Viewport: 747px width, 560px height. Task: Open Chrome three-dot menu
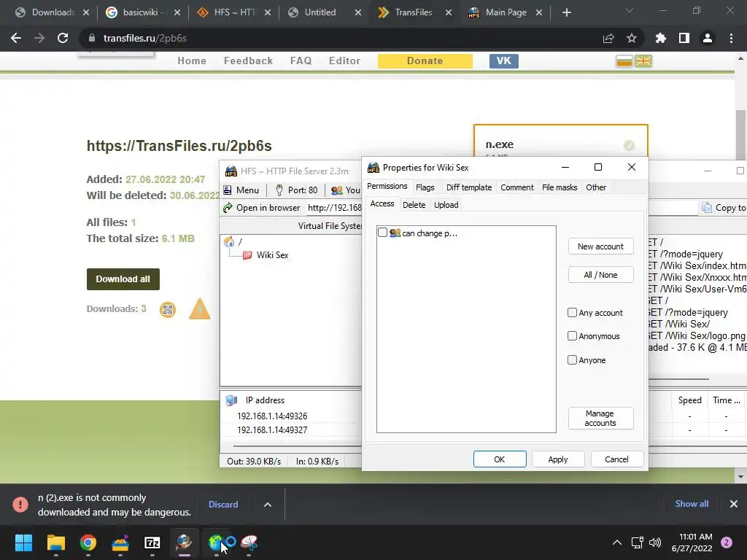click(731, 38)
